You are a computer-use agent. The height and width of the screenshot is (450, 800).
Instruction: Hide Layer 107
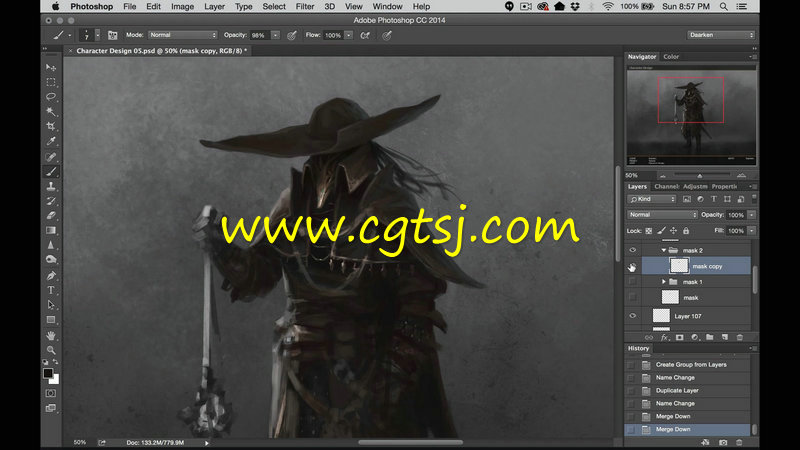pyautogui.click(x=633, y=316)
